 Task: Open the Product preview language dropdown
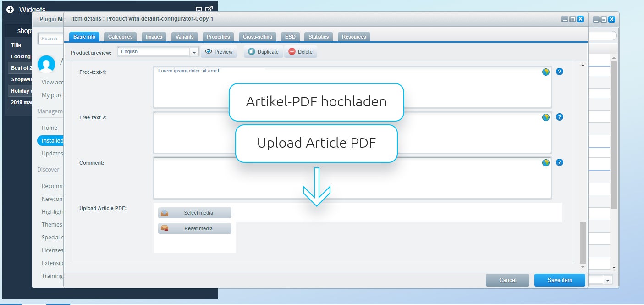tap(194, 52)
